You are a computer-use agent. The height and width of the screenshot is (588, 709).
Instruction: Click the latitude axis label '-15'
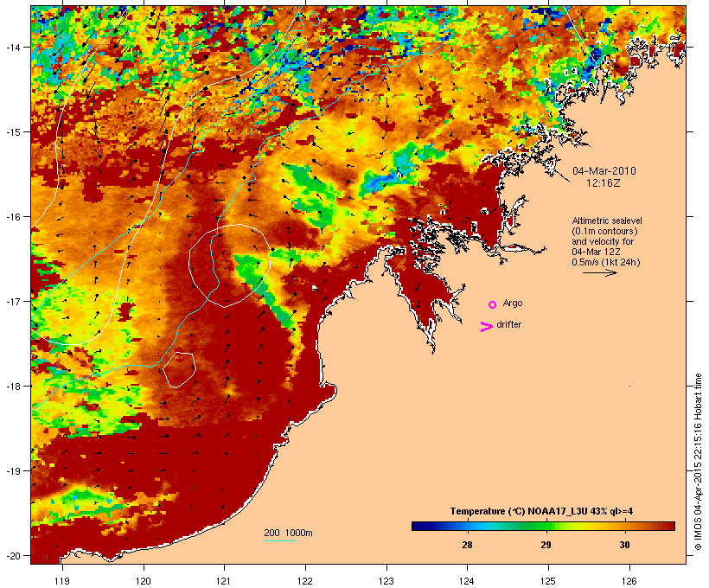click(x=12, y=132)
